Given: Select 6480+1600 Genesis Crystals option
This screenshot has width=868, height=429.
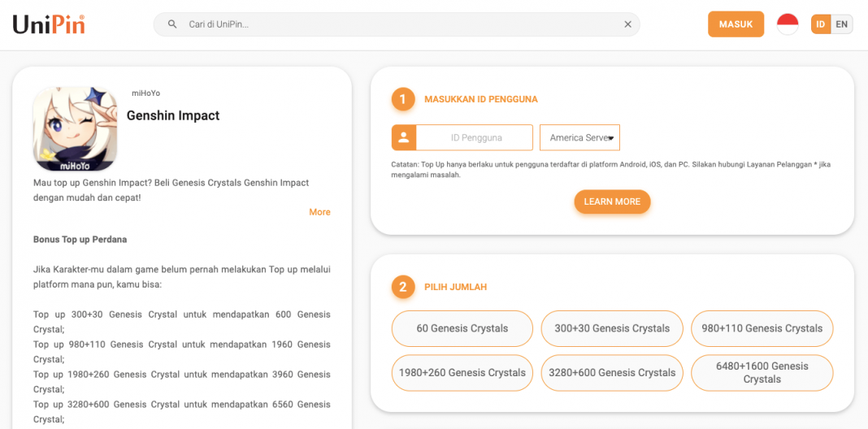Looking at the screenshot, I should [x=762, y=373].
